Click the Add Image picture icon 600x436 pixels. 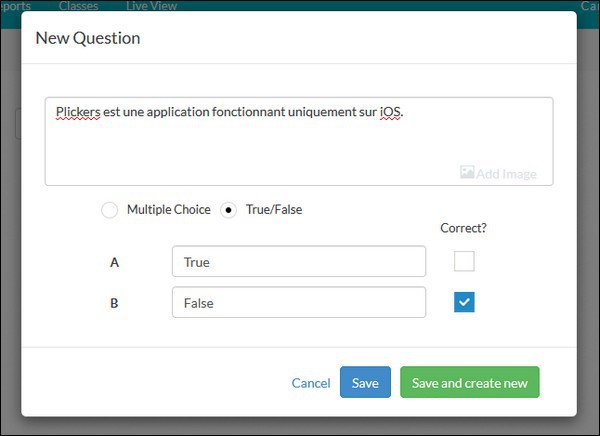(467, 173)
